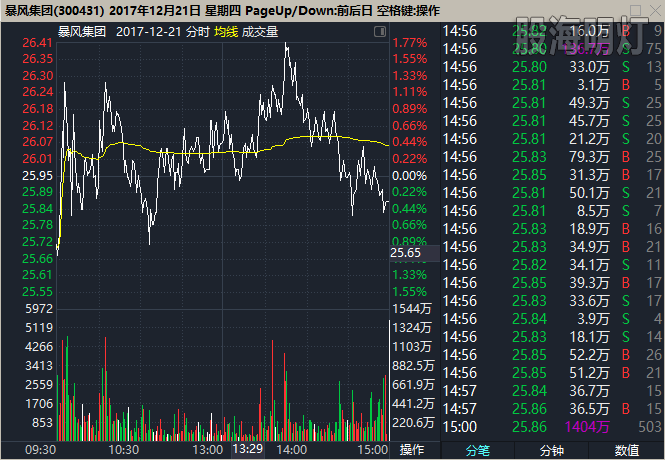
Task: Click the 1.77% top percentage label
Action: [x=410, y=43]
